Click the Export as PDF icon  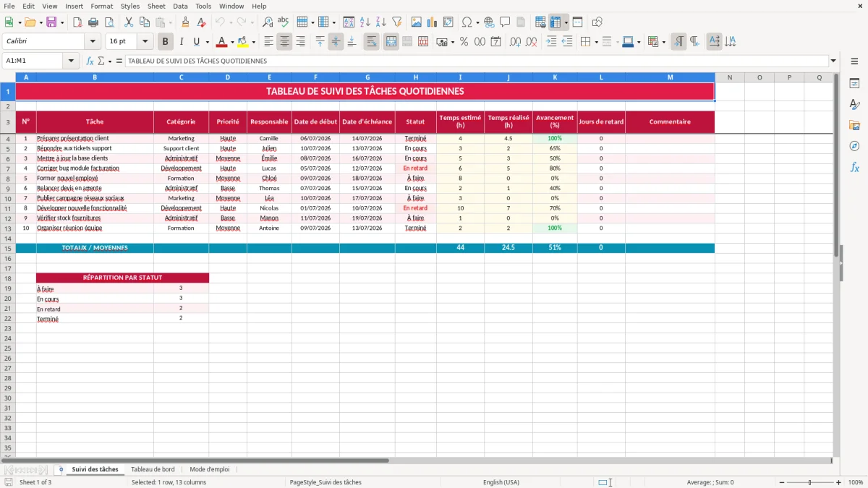coord(77,22)
